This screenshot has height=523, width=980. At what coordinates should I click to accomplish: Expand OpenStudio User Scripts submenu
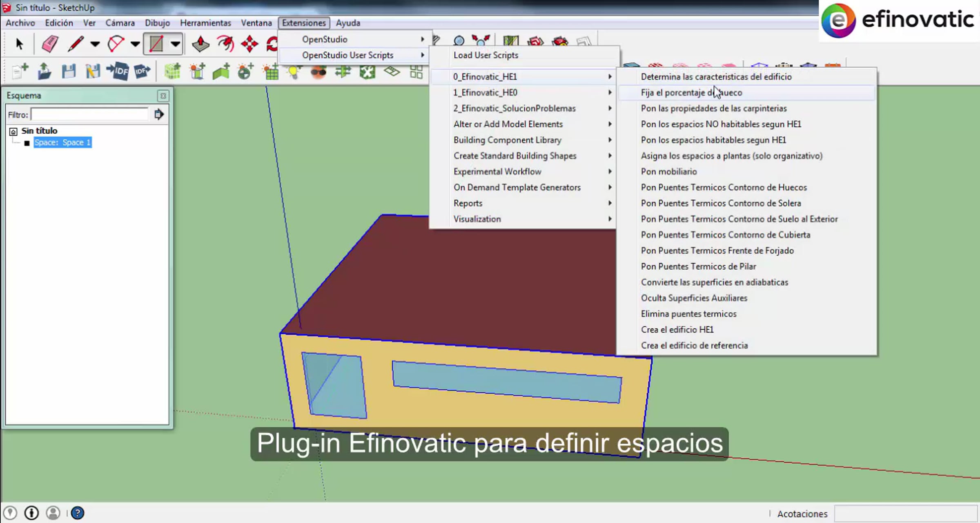(354, 55)
